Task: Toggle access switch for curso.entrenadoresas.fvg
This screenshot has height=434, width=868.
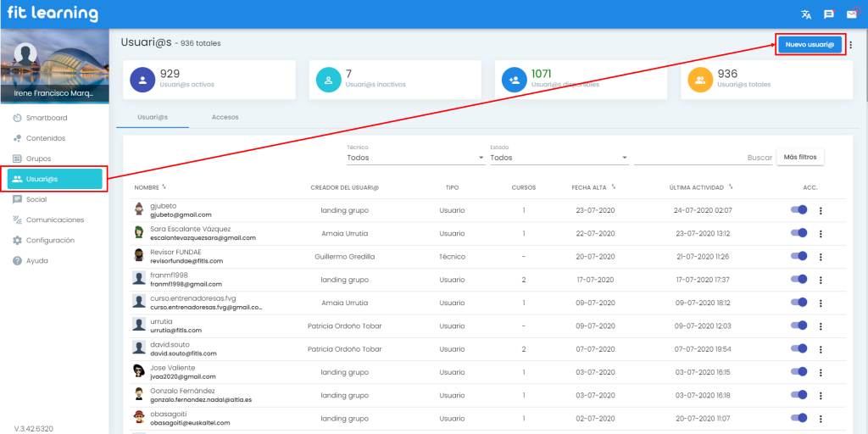Action: 798,303
